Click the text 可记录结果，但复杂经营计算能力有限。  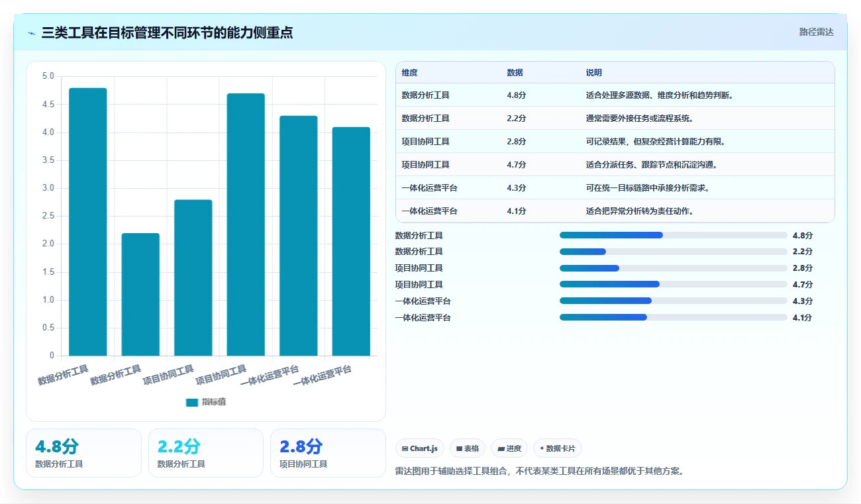pos(655,142)
